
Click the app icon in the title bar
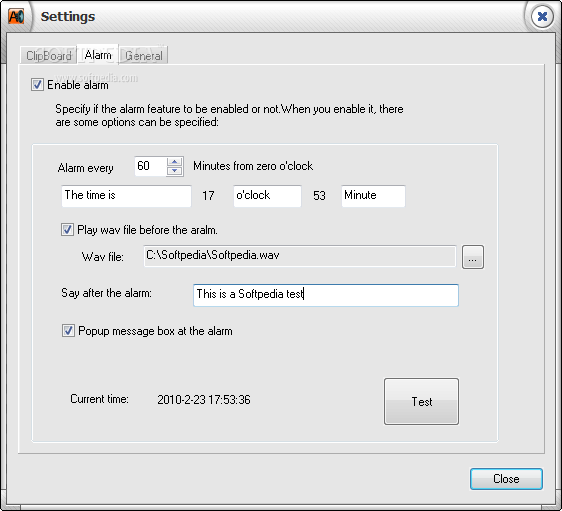click(16, 16)
